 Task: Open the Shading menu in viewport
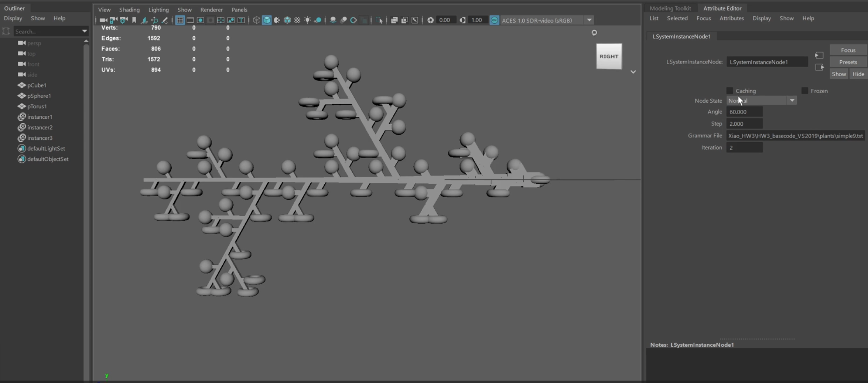click(129, 10)
